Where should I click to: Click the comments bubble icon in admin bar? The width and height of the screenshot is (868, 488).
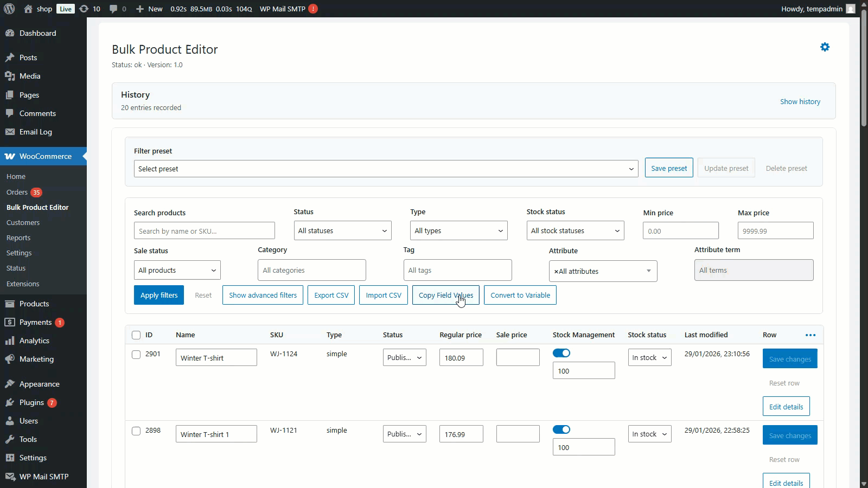coord(113,9)
